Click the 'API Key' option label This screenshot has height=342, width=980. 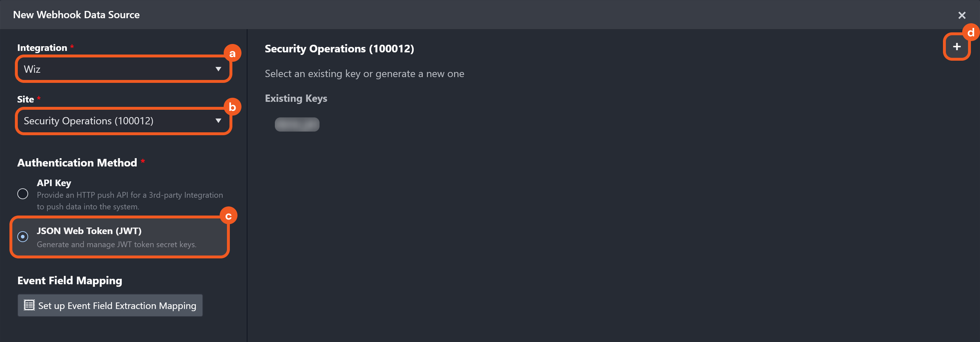pos(54,183)
